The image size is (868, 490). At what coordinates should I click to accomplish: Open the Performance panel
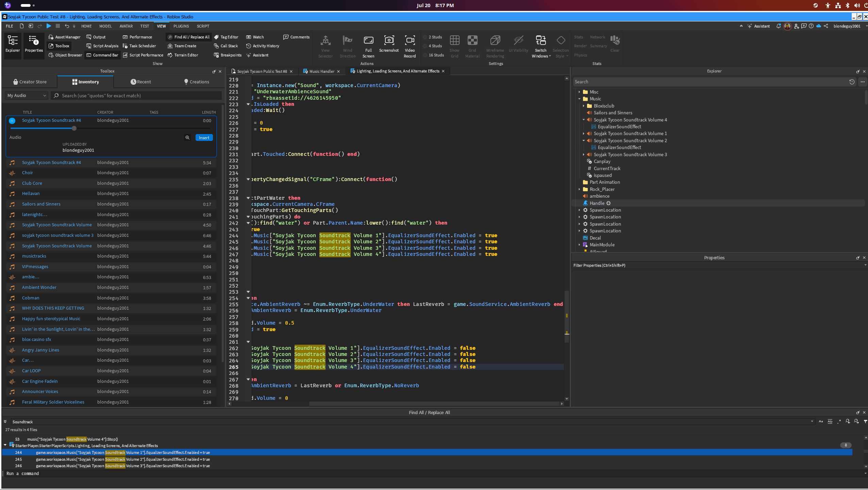point(137,37)
